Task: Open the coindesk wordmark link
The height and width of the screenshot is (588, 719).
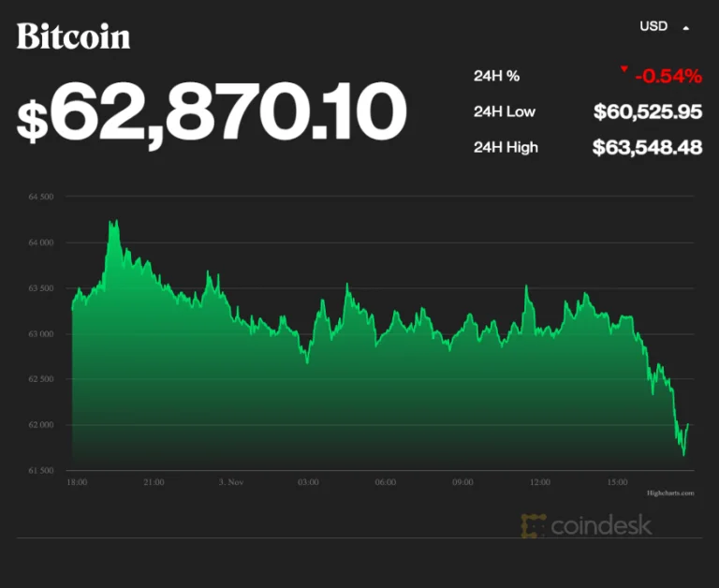Action: point(601,525)
